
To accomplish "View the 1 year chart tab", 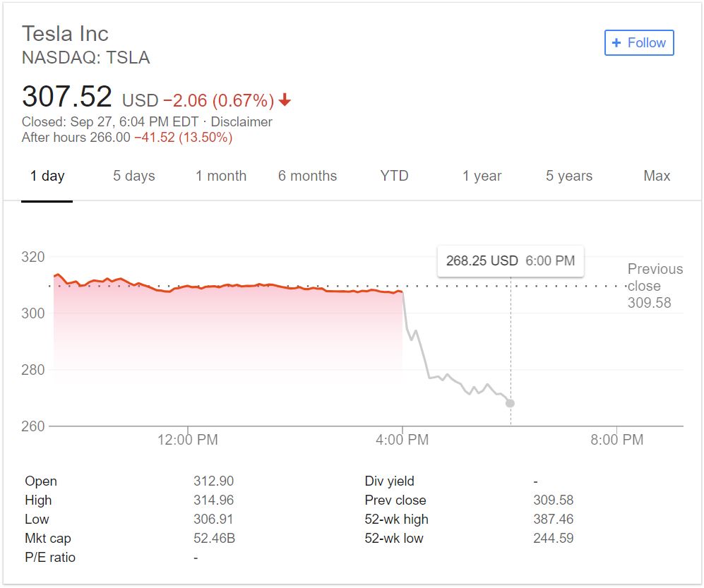I will point(482,176).
